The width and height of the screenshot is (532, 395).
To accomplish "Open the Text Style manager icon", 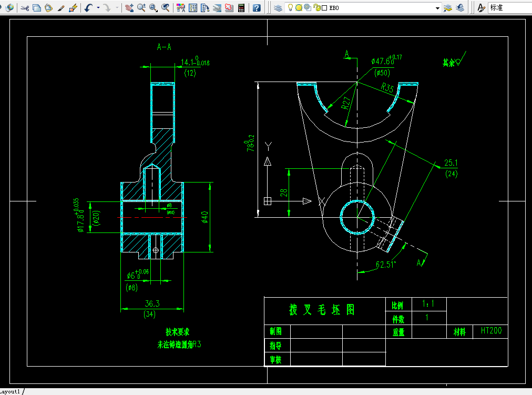I will pyautogui.click(x=481, y=8).
